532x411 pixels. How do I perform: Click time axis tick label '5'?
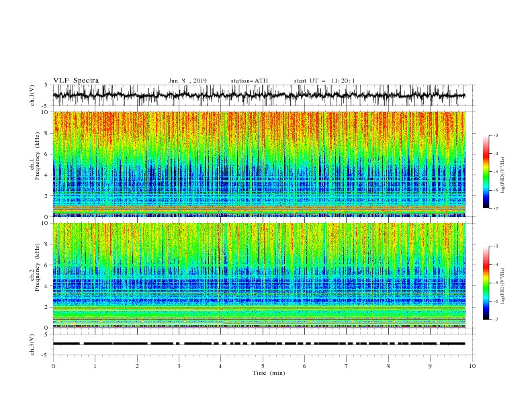click(x=263, y=366)
